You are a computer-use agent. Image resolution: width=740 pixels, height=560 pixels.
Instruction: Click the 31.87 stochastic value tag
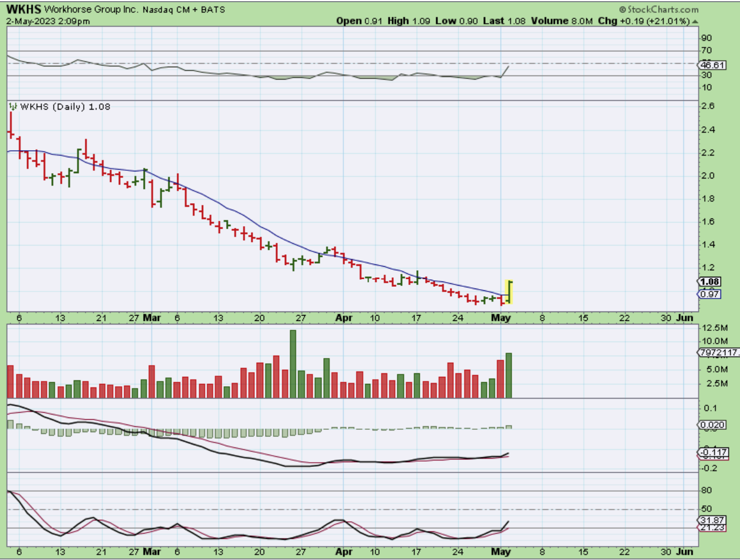pos(713,520)
